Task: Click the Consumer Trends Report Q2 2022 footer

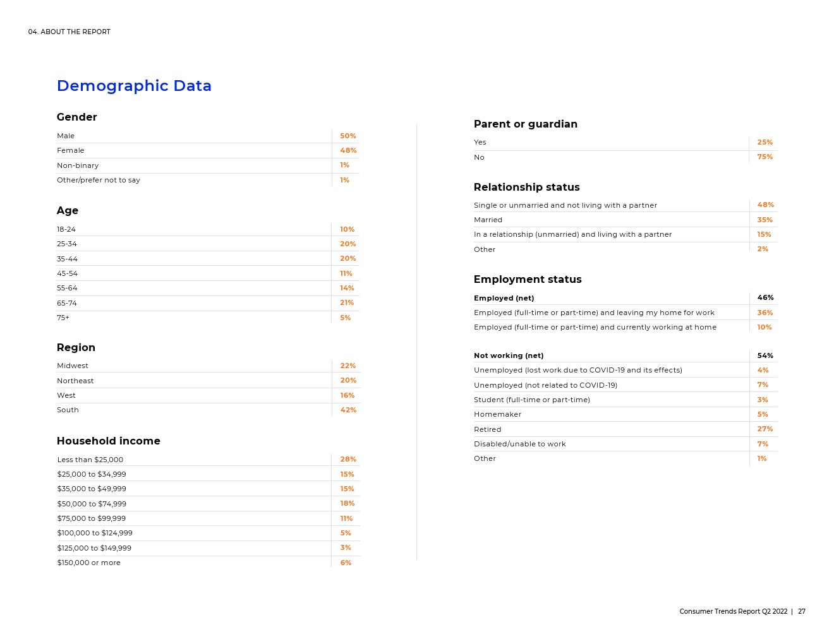Action: 734,612
